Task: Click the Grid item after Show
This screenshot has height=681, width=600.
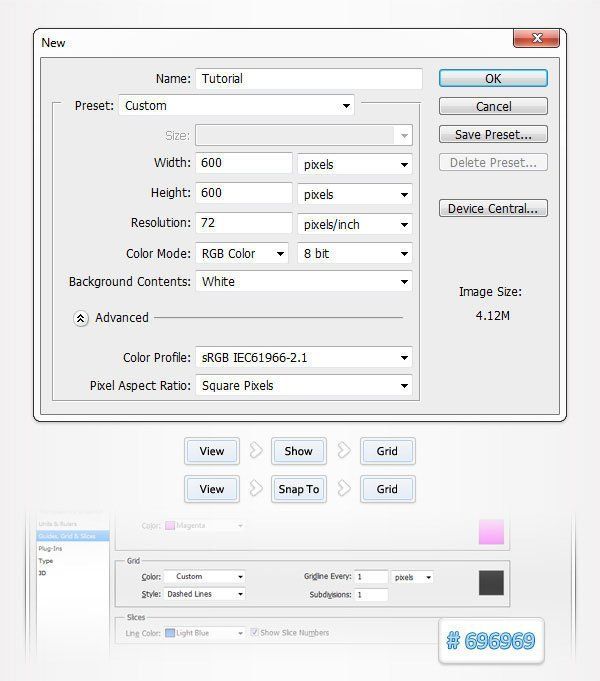Action: pyautogui.click(x=387, y=451)
